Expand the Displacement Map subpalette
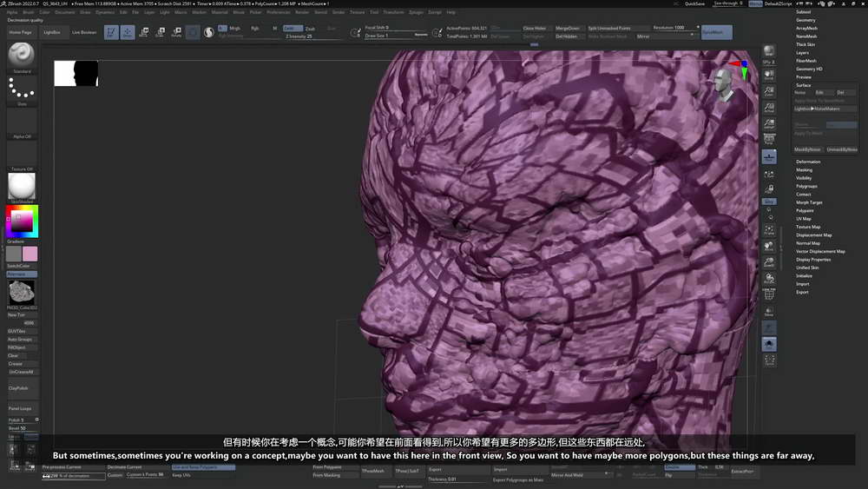This screenshot has height=489, width=868. [x=814, y=235]
